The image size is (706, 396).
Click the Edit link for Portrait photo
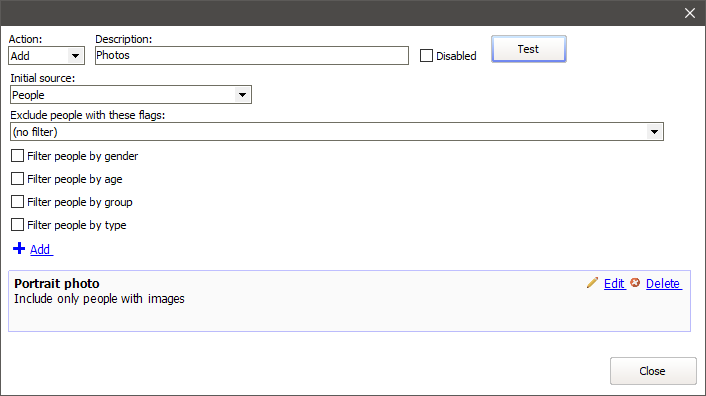coord(615,284)
